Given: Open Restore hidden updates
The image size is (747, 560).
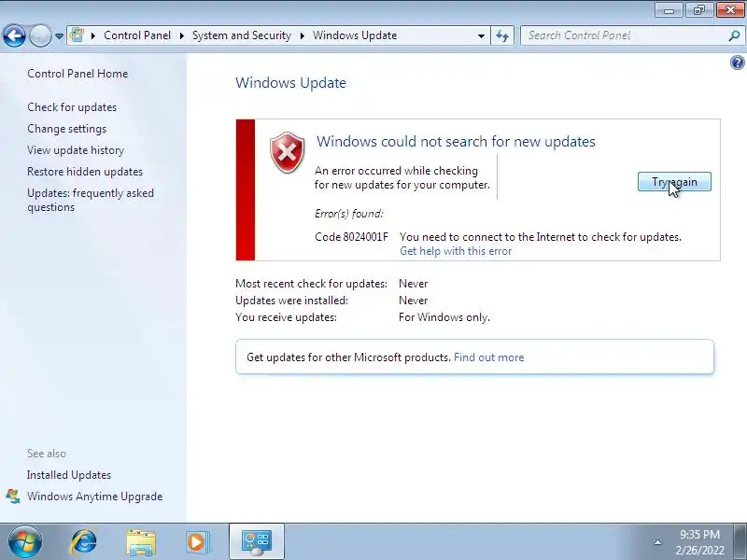Looking at the screenshot, I should [85, 172].
